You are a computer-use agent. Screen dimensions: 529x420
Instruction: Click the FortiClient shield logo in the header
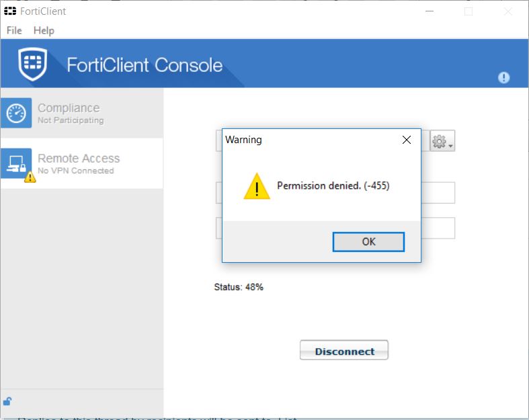coord(34,65)
